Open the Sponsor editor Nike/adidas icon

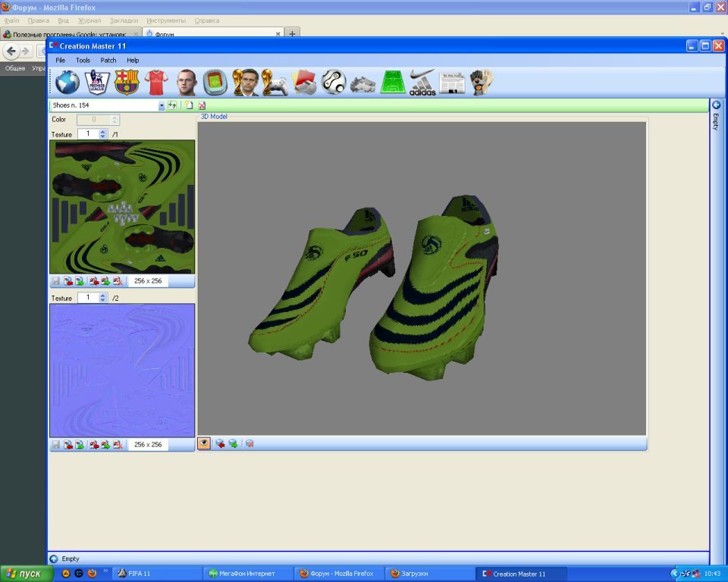coord(422,83)
